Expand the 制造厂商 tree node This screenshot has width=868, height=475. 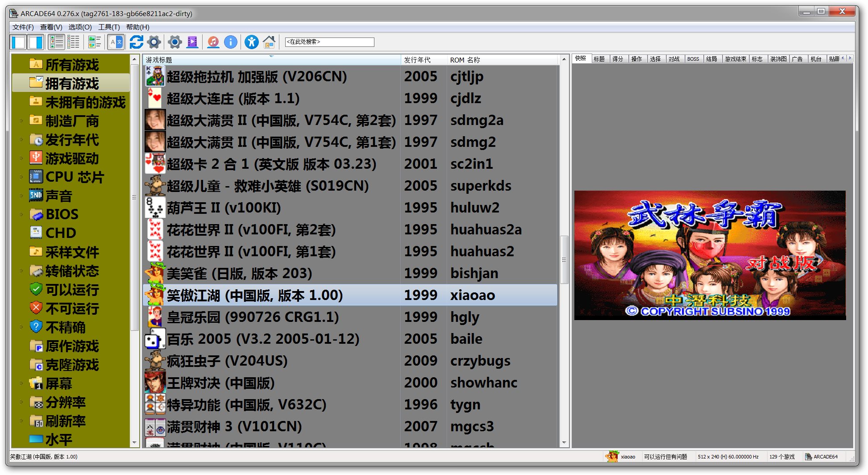pyautogui.click(x=21, y=121)
